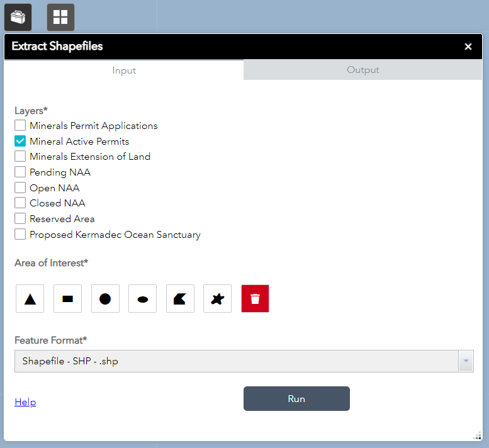Open the Feature Format dropdown arrow
489x448 pixels.
(x=466, y=361)
